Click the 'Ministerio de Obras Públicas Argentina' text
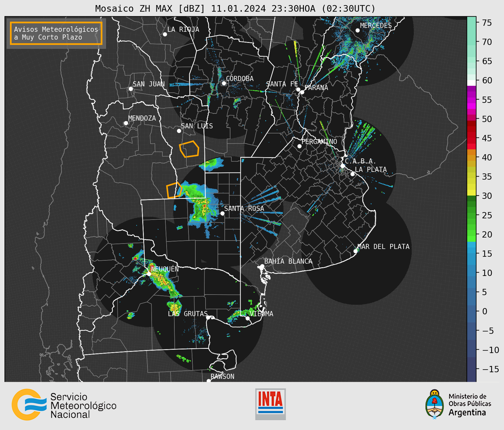The height and width of the screenshot is (430, 504). [470, 405]
